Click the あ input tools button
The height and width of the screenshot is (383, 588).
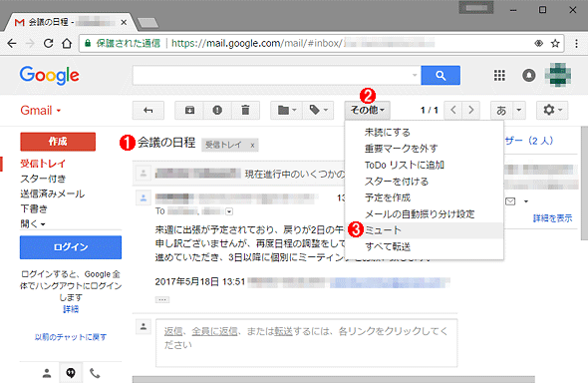click(x=501, y=111)
